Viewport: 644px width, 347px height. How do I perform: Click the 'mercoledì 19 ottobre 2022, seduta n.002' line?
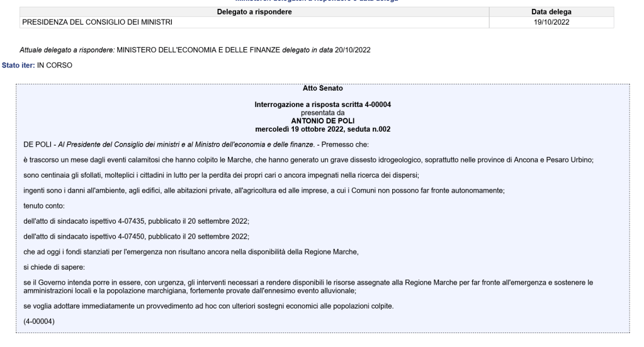pos(322,126)
